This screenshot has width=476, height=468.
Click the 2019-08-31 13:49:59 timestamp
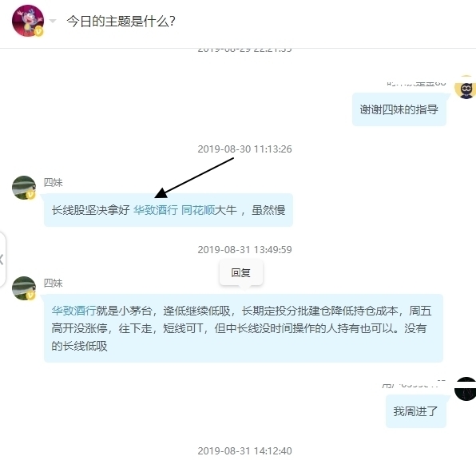point(244,250)
